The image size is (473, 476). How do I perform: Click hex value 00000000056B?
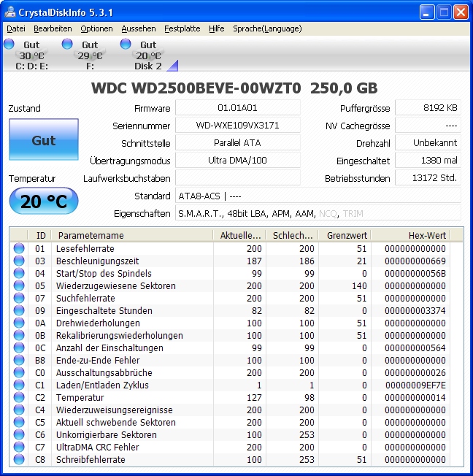pos(415,274)
